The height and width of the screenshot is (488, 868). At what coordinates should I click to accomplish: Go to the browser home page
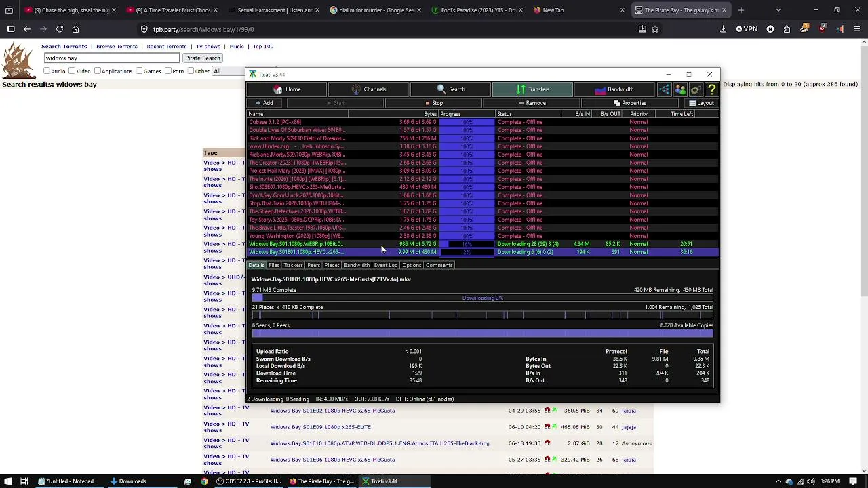click(x=76, y=29)
